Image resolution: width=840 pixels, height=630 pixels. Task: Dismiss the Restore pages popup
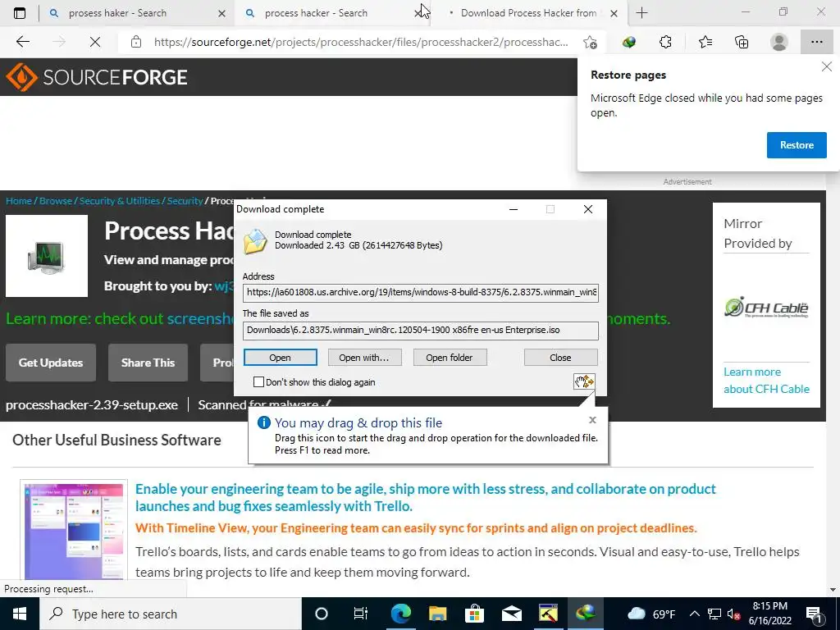(827, 66)
